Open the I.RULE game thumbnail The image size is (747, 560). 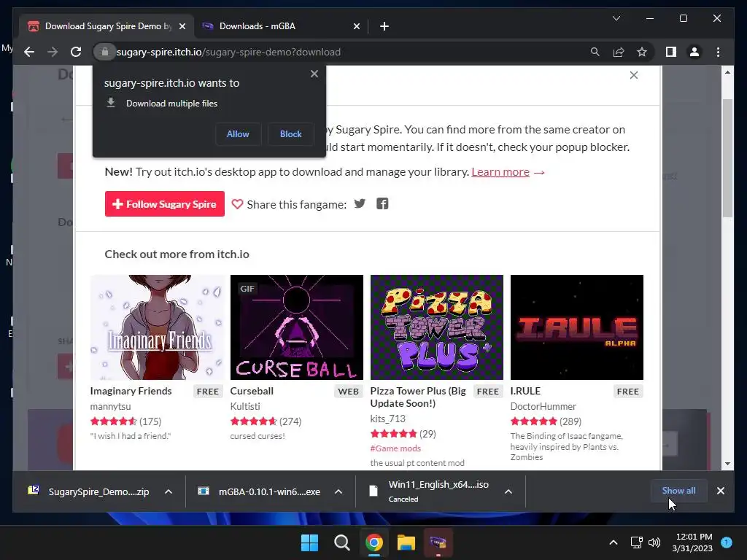[x=576, y=327]
